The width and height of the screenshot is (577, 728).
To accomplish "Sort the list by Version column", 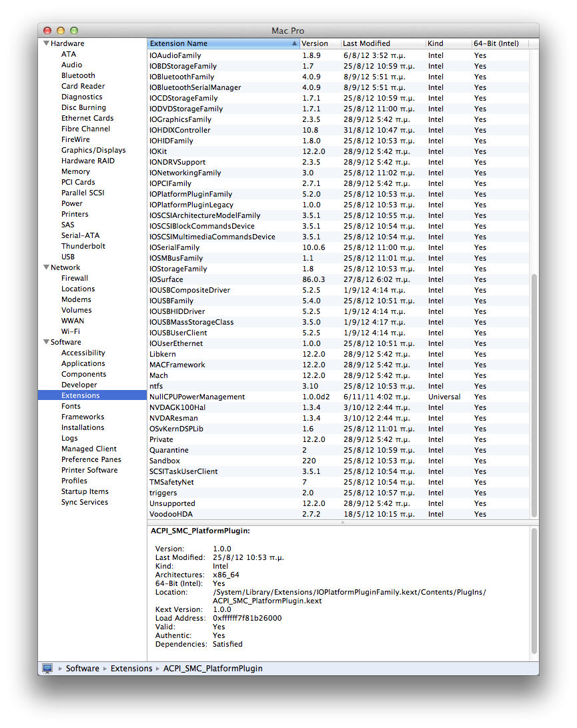I will tap(320, 43).
